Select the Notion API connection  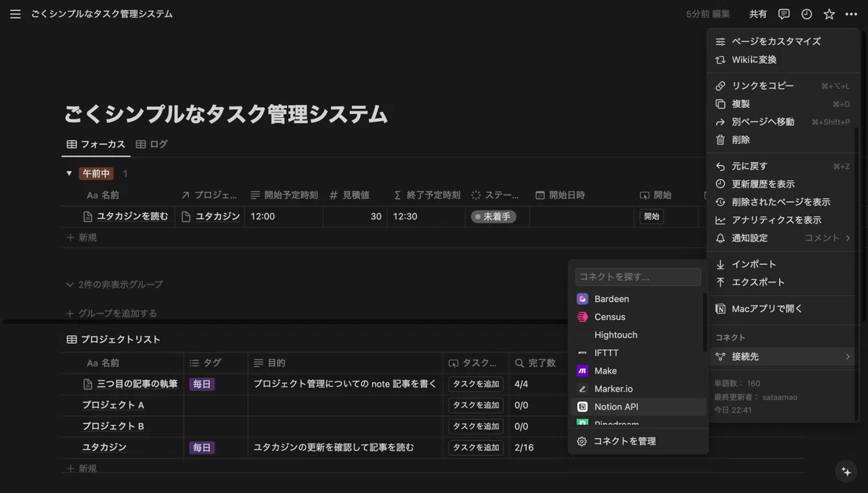click(638, 407)
